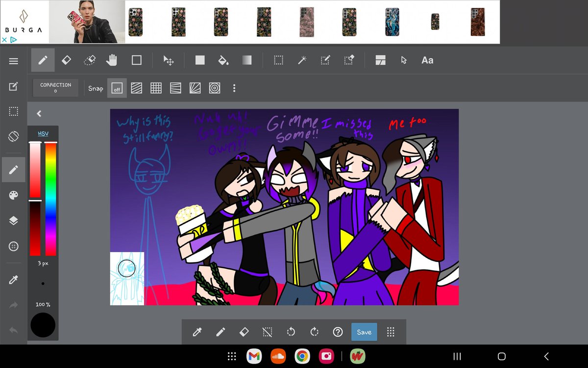
Task: Open snap more options menu
Action: [234, 88]
